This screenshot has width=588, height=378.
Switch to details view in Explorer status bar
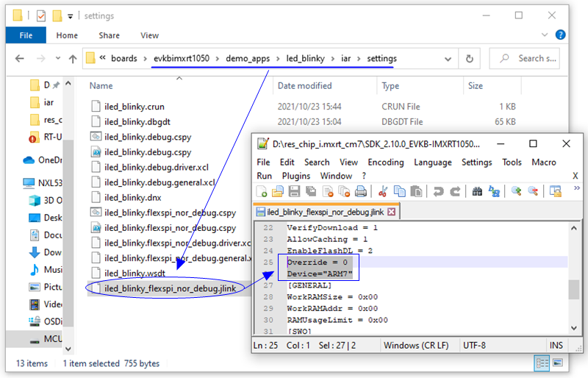(542, 363)
